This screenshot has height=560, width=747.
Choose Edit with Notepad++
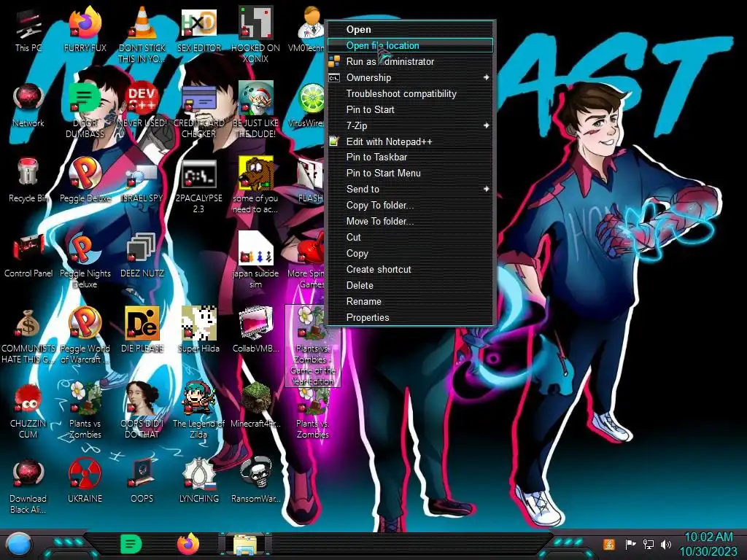pos(410,141)
